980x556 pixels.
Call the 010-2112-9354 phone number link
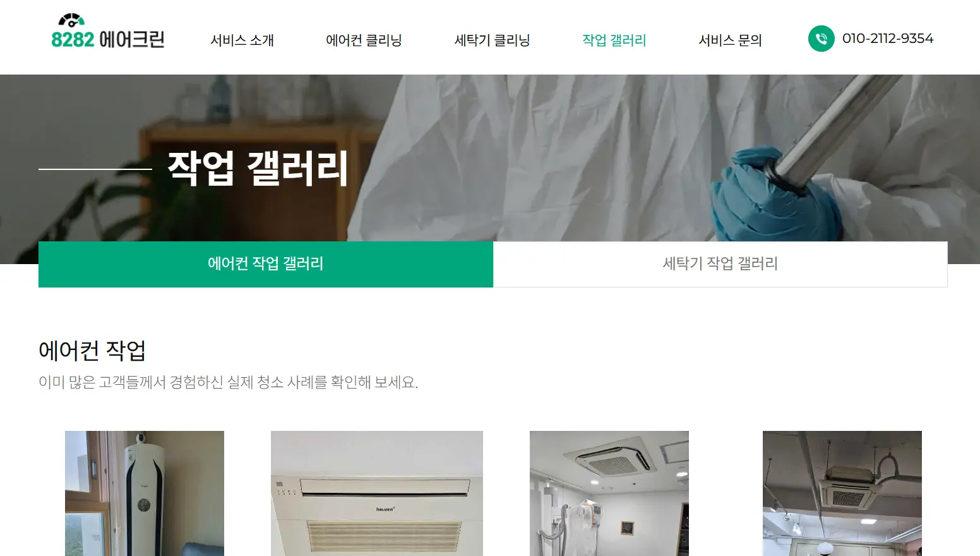[887, 39]
